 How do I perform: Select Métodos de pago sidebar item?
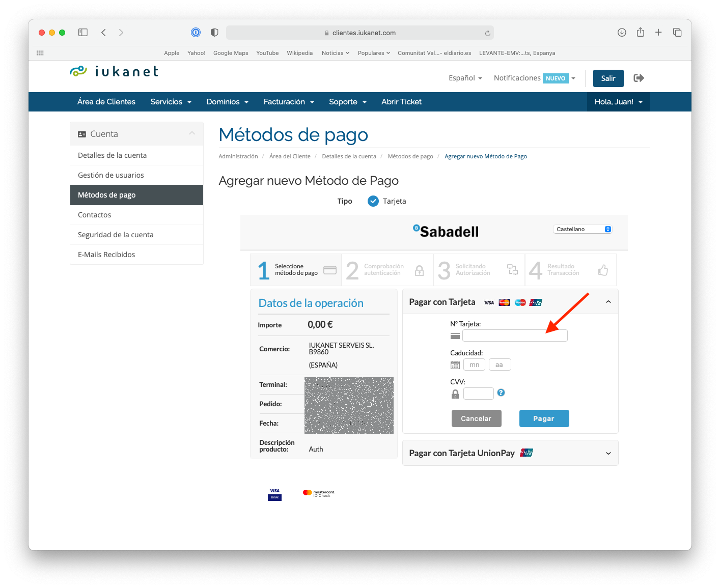136,195
